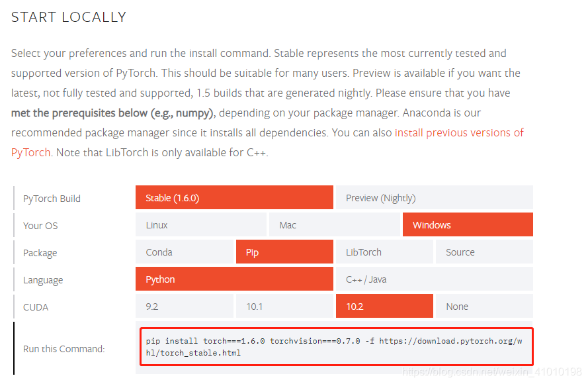Select the Stable (1.6.0) build option

[x=234, y=197]
